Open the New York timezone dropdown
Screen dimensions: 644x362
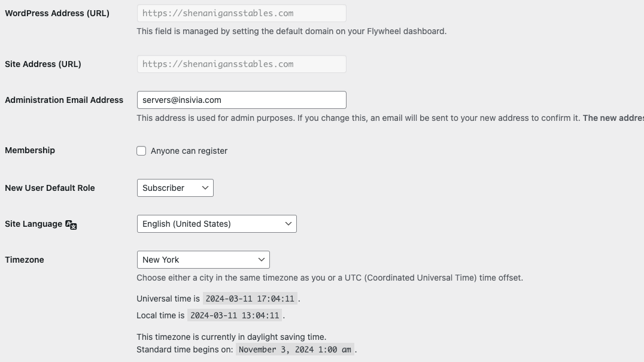coord(203,260)
